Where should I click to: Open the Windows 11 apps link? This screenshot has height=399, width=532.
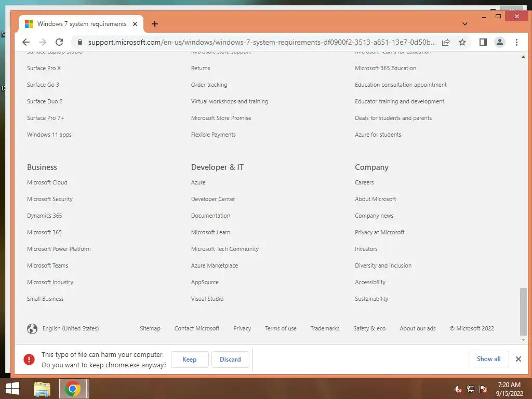point(49,135)
